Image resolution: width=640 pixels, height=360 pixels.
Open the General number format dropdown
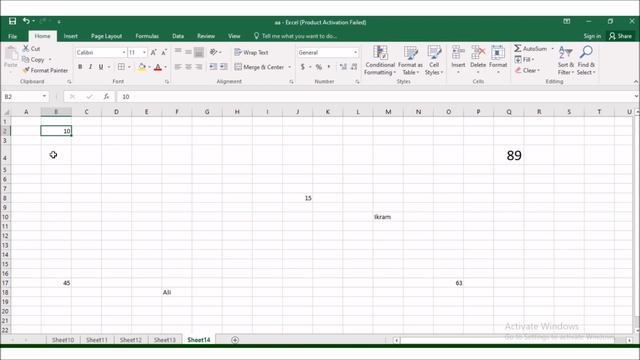pos(356,52)
